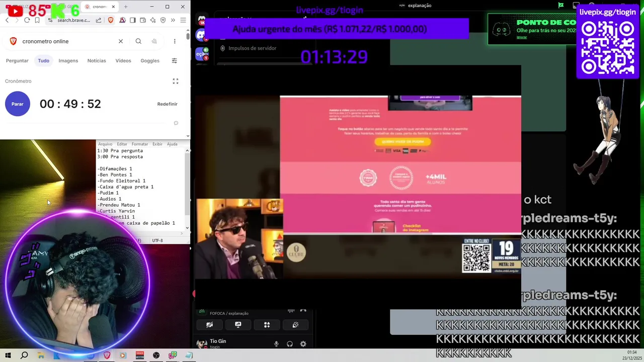Open the Brave Wallet icon
This screenshot has height=362, width=644.
(143, 20)
